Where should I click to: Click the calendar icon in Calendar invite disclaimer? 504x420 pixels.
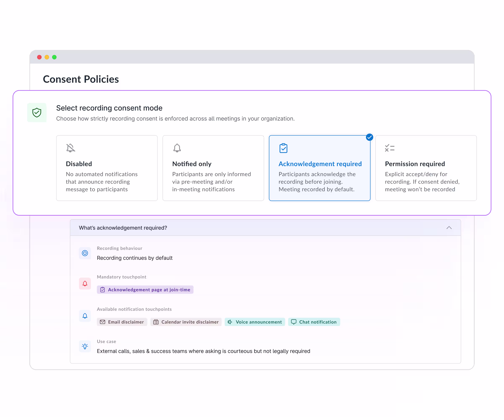156,322
